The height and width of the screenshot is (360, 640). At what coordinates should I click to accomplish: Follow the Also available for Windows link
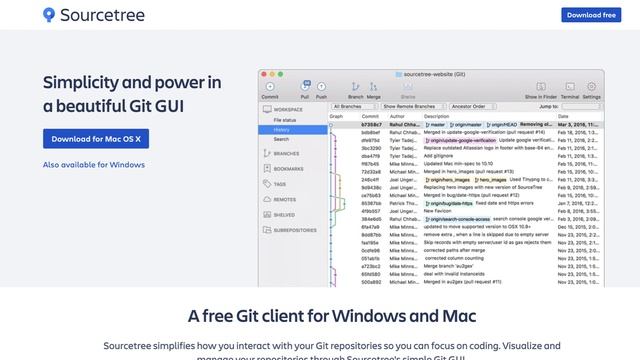[x=94, y=164]
